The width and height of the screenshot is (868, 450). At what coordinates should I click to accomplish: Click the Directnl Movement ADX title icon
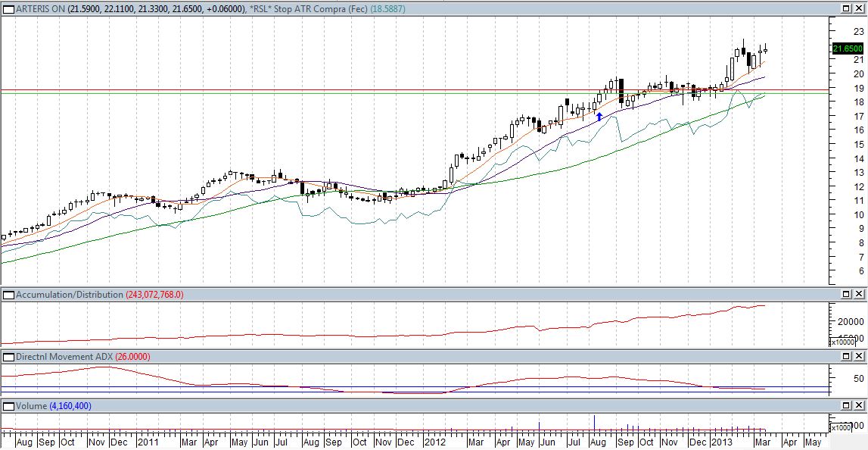8,356
